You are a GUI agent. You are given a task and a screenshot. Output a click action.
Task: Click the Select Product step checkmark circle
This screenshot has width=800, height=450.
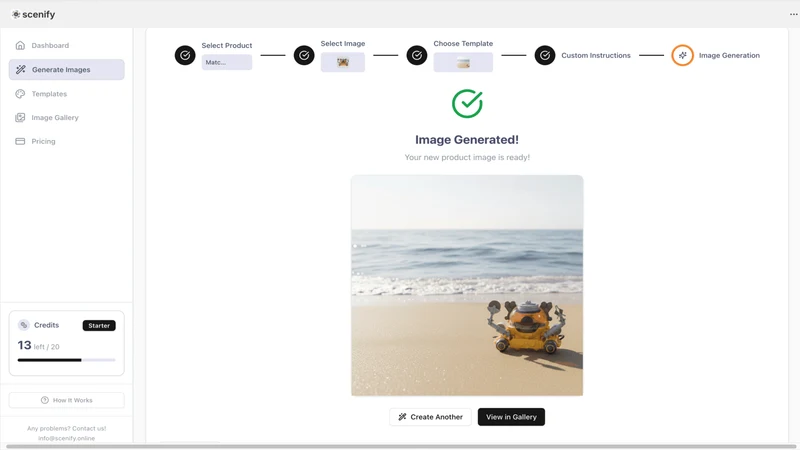pyautogui.click(x=185, y=55)
